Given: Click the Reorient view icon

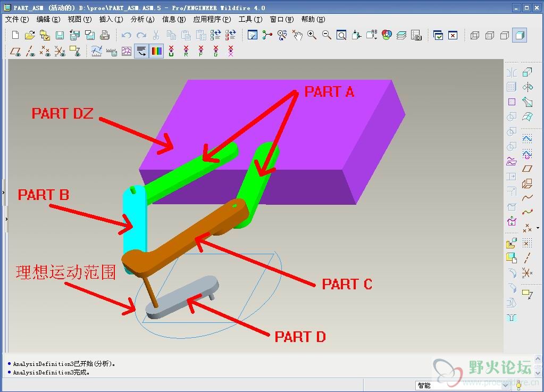Looking at the screenshot, I should click(x=356, y=35).
